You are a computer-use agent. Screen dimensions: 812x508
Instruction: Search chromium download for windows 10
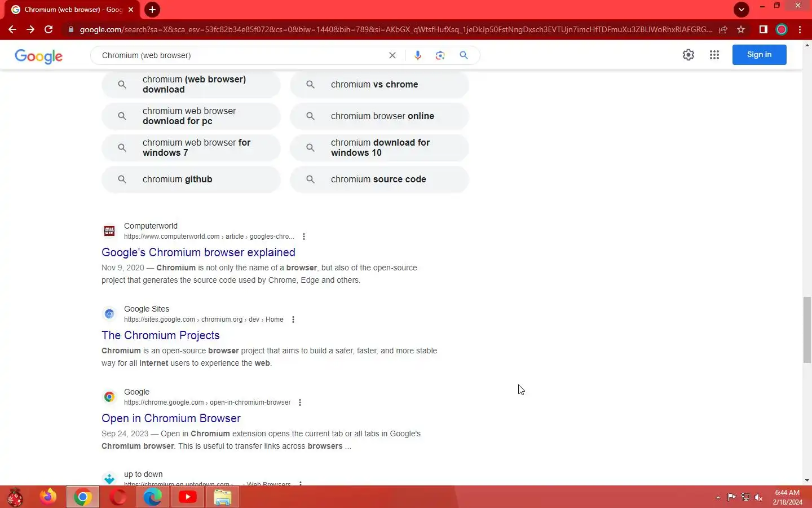click(x=379, y=148)
